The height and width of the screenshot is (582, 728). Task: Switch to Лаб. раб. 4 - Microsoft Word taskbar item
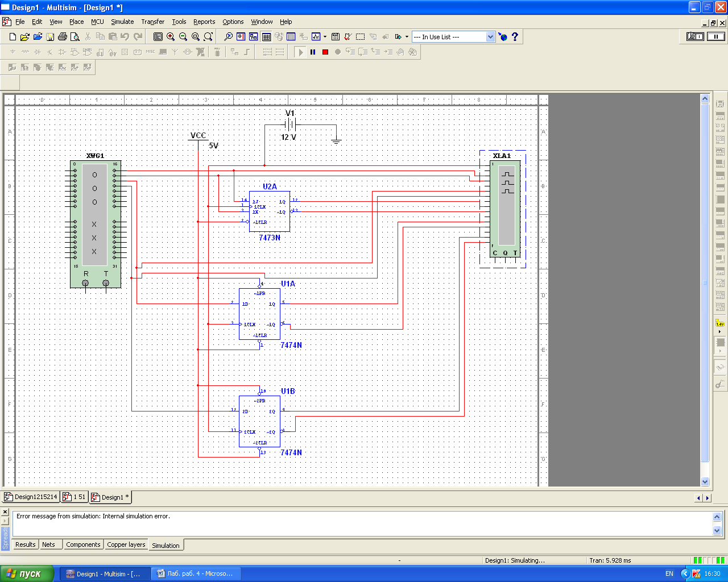click(196, 573)
